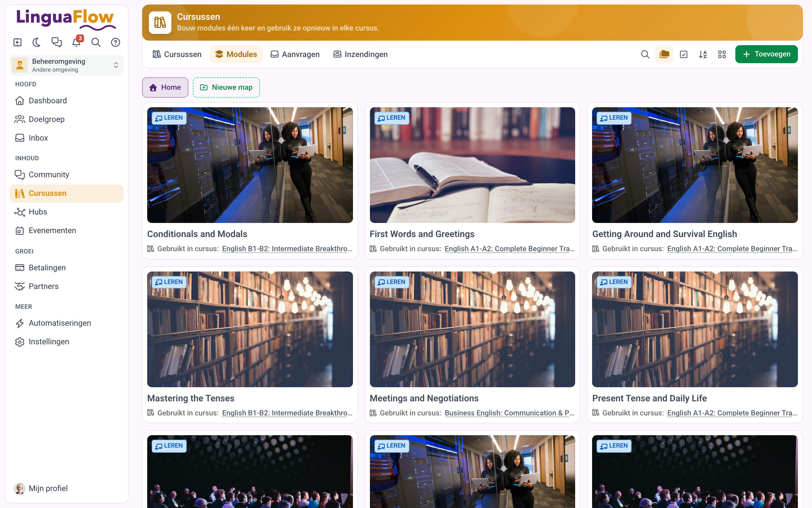This screenshot has height=508, width=812.
Task: Click the Home folder button
Action: [x=165, y=87]
